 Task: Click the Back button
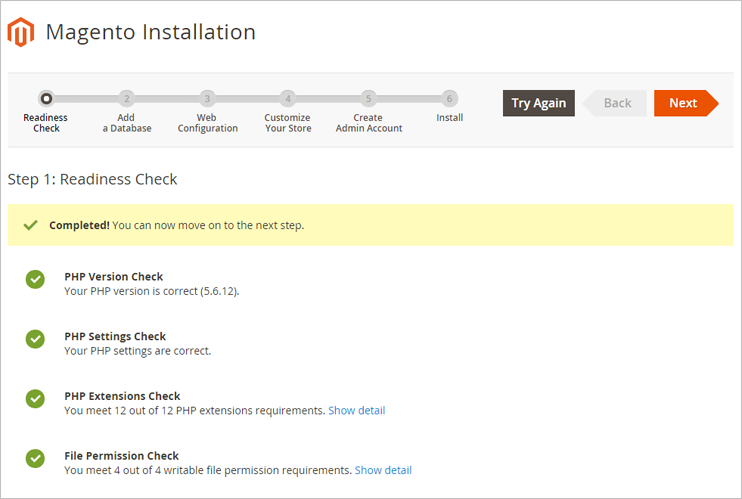[x=615, y=103]
